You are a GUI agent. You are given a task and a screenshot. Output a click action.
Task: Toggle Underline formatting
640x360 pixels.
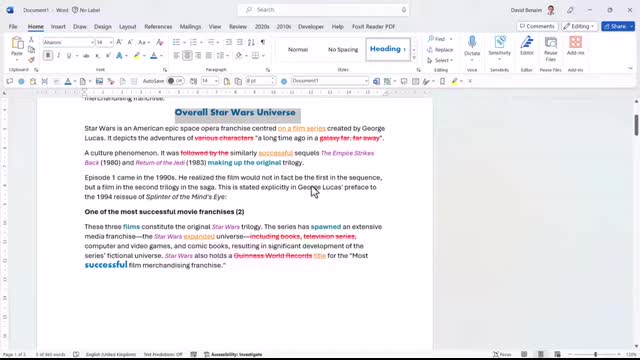click(x=69, y=56)
